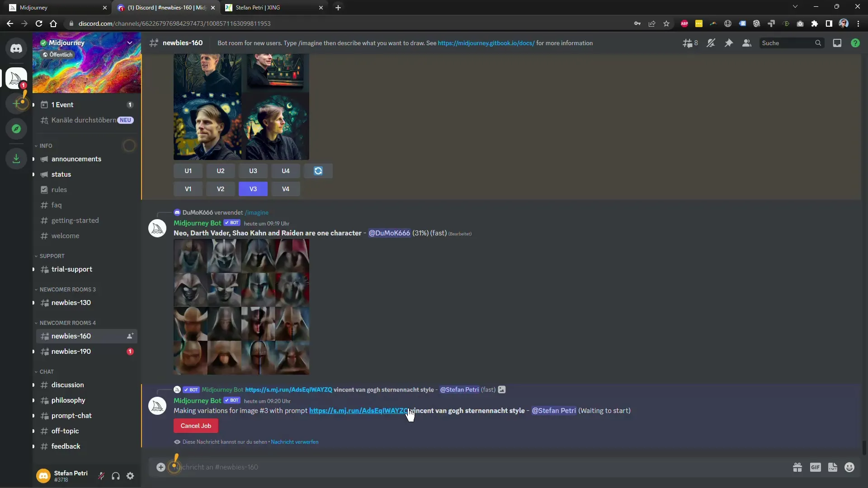Open browser extensions puzzle icon
Viewport: 868px width, 488px height.
pos(815,23)
